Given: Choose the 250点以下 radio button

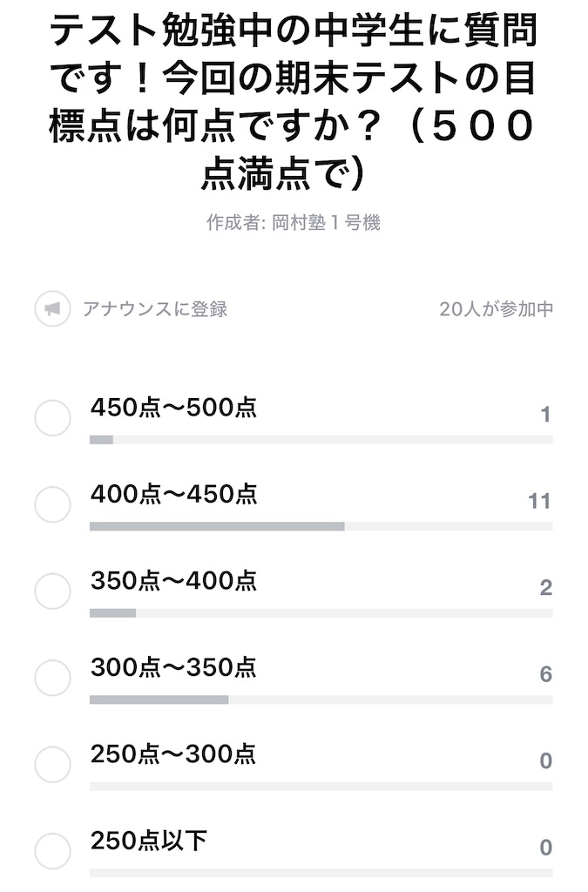Looking at the screenshot, I should (52, 851).
